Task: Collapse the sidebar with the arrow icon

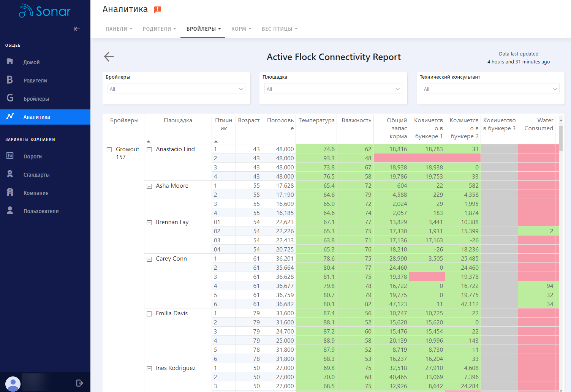Action: 77,29
